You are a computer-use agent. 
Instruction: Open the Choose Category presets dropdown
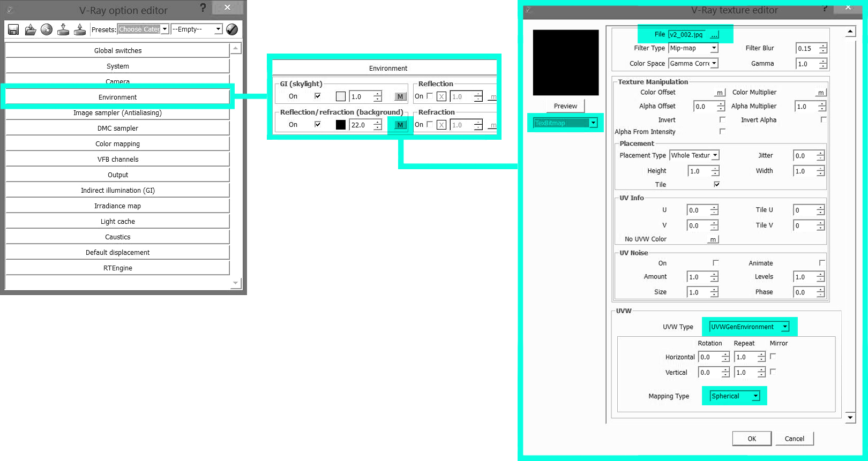(144, 29)
